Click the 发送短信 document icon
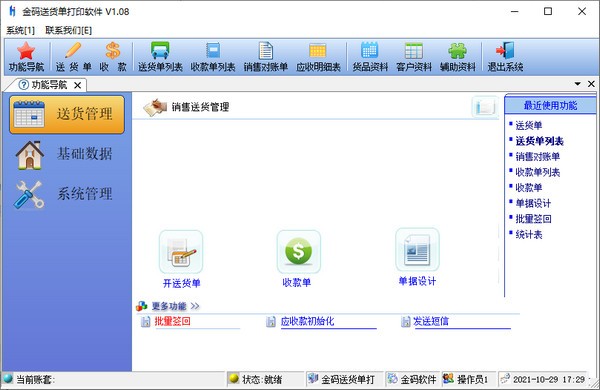Image resolution: width=600 pixels, height=390 pixels. [406, 321]
